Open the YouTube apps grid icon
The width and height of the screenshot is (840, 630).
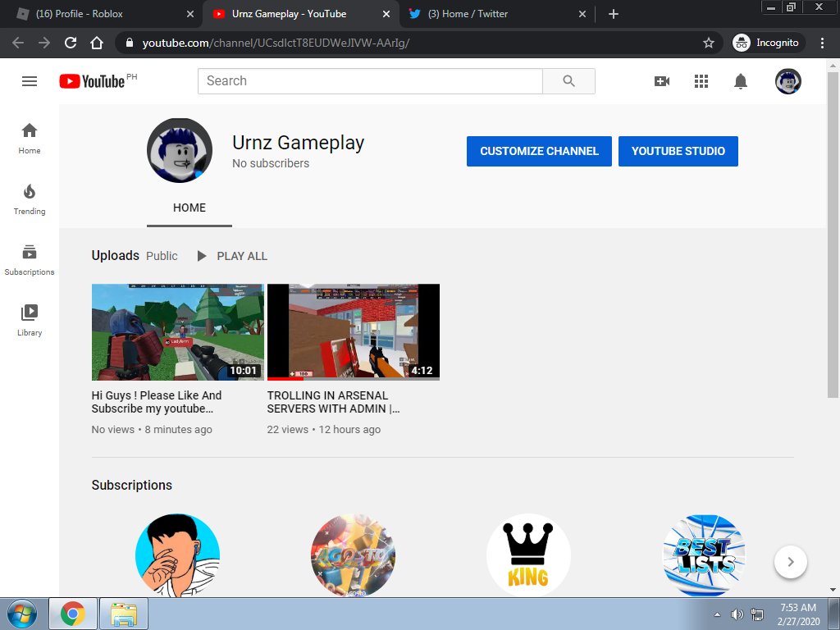click(701, 81)
